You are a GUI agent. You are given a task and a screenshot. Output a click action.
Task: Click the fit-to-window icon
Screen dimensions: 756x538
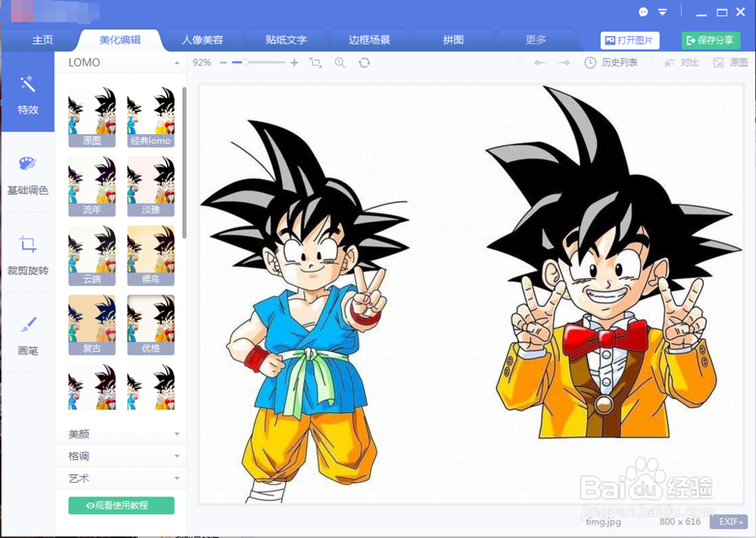pos(316,63)
